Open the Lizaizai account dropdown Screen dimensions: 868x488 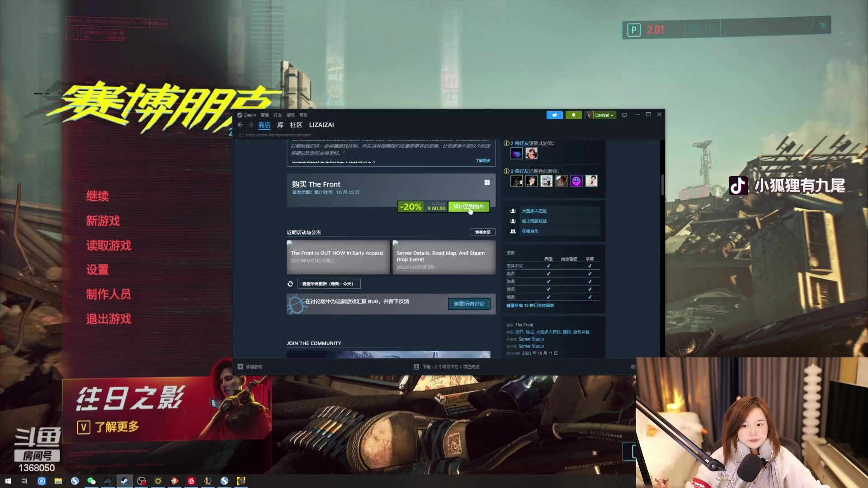pos(601,115)
